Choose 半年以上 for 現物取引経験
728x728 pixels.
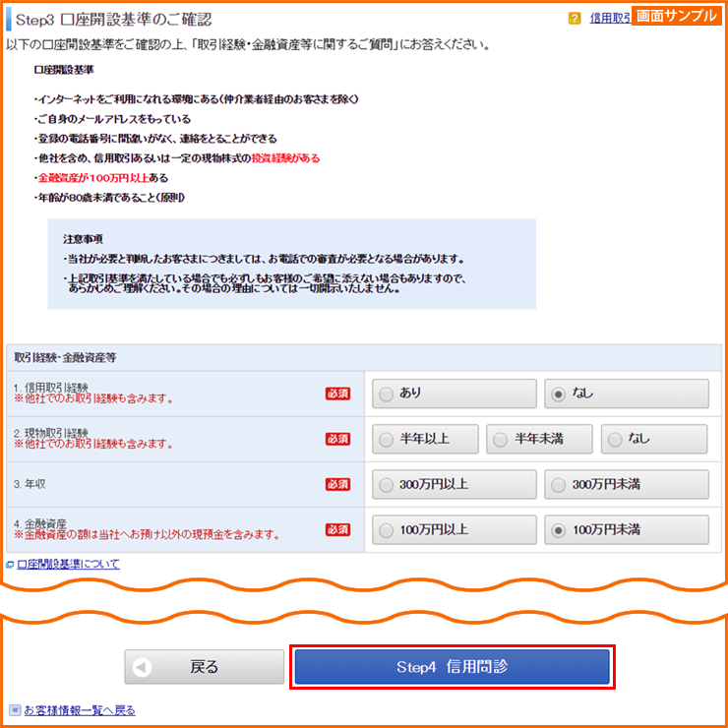point(425,439)
